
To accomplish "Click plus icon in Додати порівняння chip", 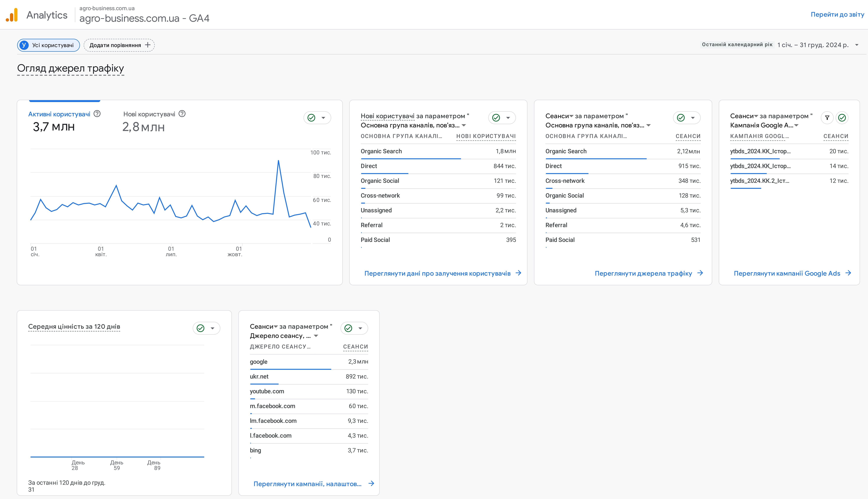I will (148, 45).
